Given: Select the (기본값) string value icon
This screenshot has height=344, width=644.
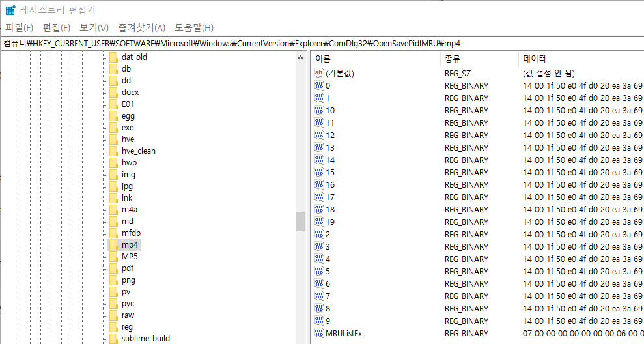Looking at the screenshot, I should pos(319,73).
